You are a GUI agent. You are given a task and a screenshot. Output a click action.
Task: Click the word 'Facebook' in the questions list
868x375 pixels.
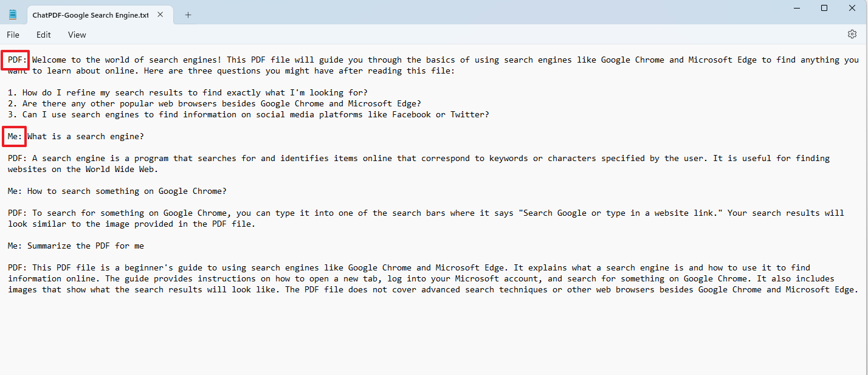point(412,114)
